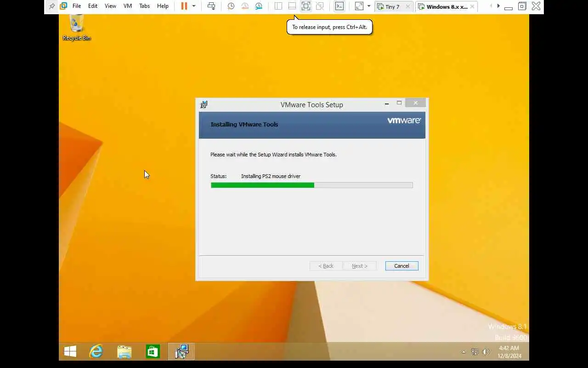Click the stretch guest display icon
Viewport: 588px width, 368px height.
[359, 6]
